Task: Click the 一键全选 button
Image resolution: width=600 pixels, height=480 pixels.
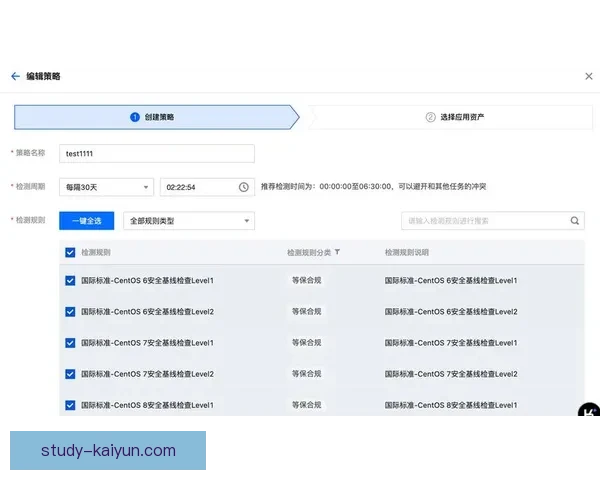Action: pos(86,221)
